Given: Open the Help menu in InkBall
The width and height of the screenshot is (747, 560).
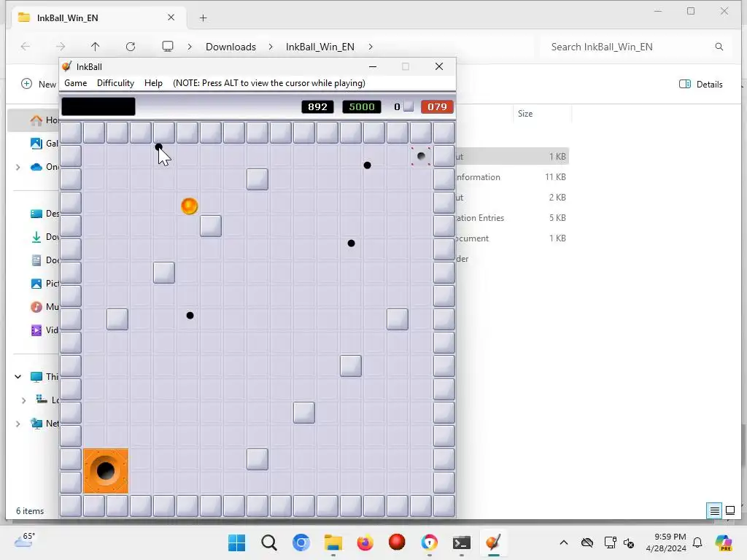Looking at the screenshot, I should click(x=153, y=83).
